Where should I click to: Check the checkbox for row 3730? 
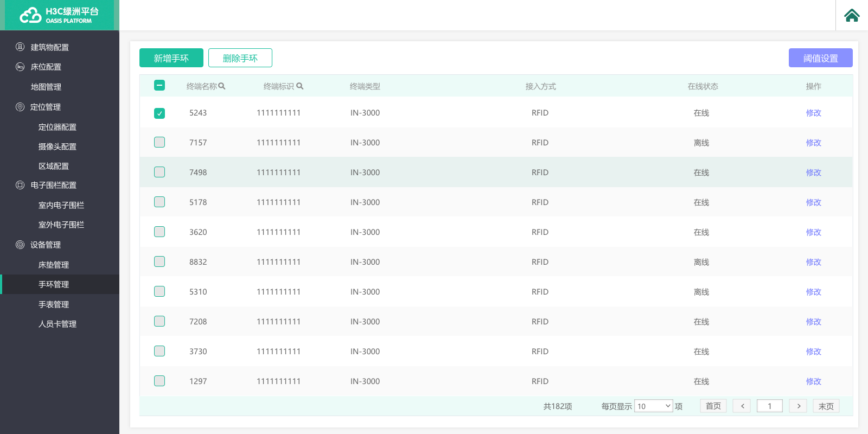159,351
